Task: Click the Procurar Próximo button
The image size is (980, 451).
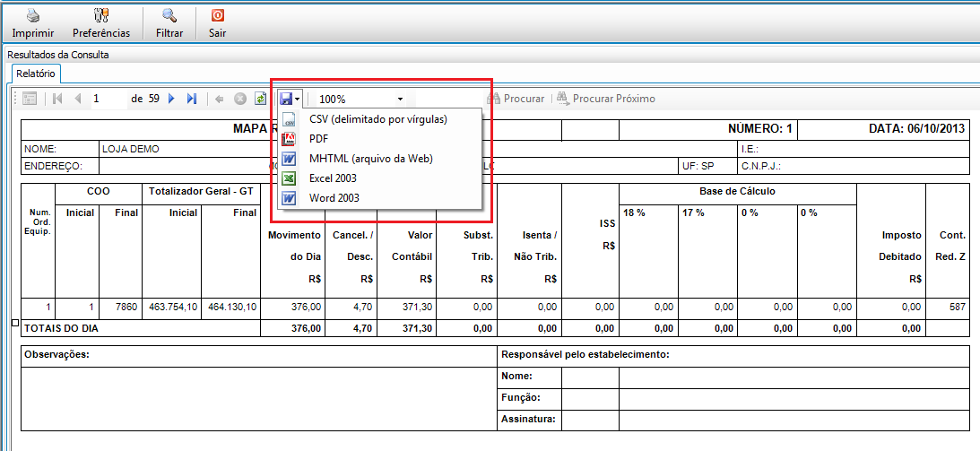Action: (605, 99)
